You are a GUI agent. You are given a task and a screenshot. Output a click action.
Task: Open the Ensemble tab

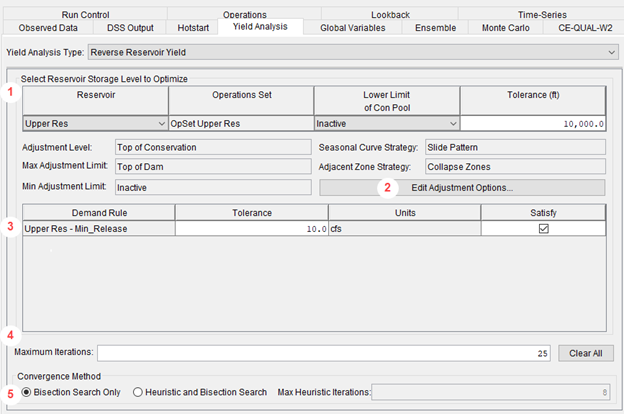(x=435, y=28)
